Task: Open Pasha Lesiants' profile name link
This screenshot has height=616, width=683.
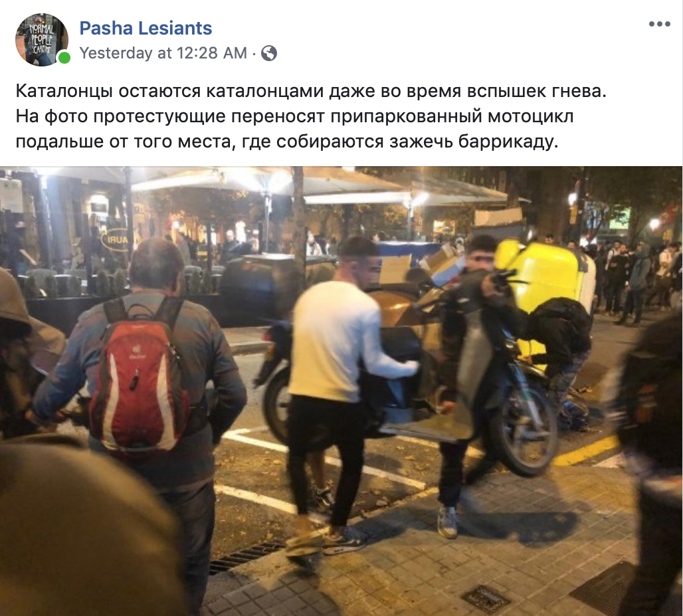Action: pyautogui.click(x=146, y=29)
